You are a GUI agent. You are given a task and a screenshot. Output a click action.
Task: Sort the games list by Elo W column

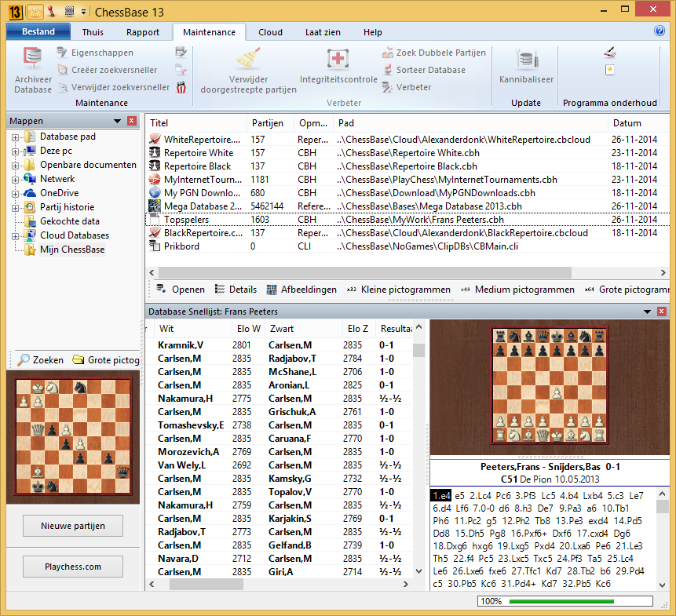click(248, 329)
